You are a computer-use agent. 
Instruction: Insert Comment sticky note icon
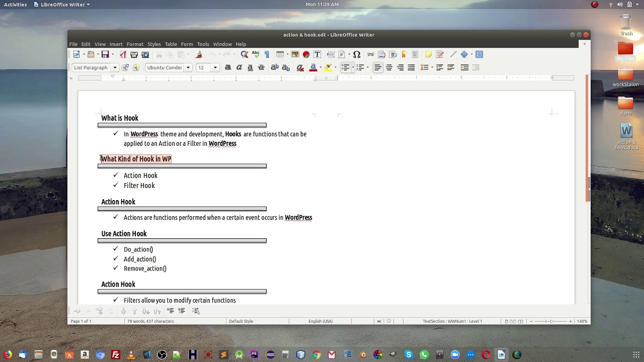(x=428, y=54)
